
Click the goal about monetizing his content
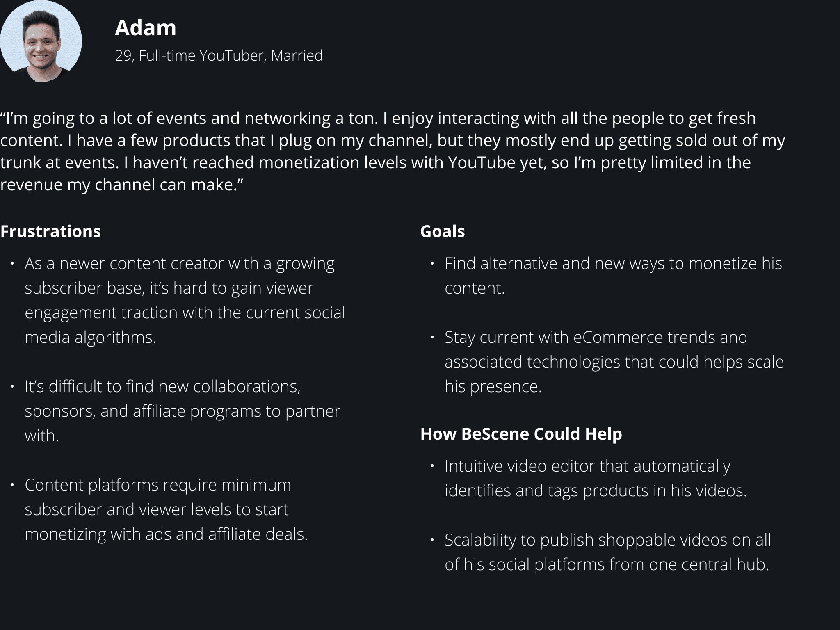[613, 276]
